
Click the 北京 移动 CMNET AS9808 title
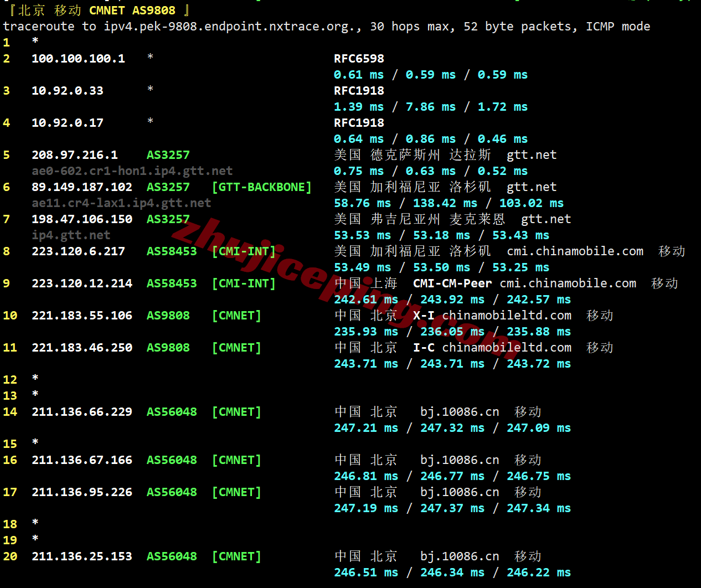[100, 11]
